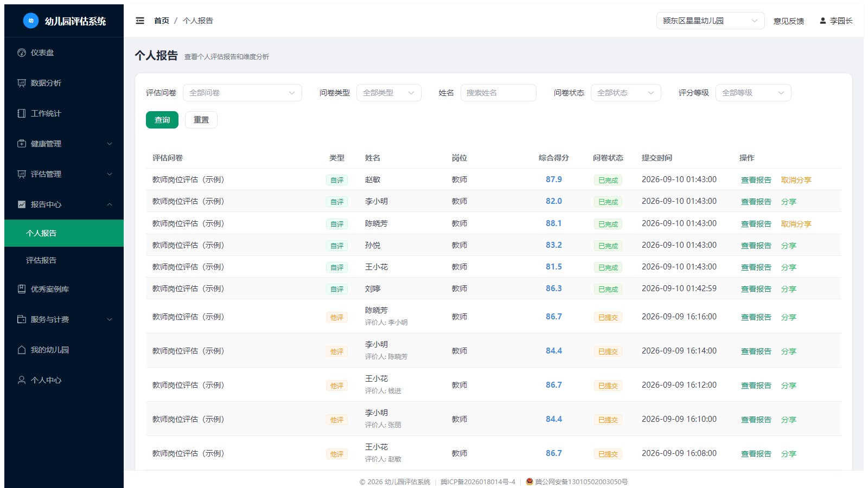
Task: Click timestamp 2026-09-10 01:42:59
Action: [679, 288]
